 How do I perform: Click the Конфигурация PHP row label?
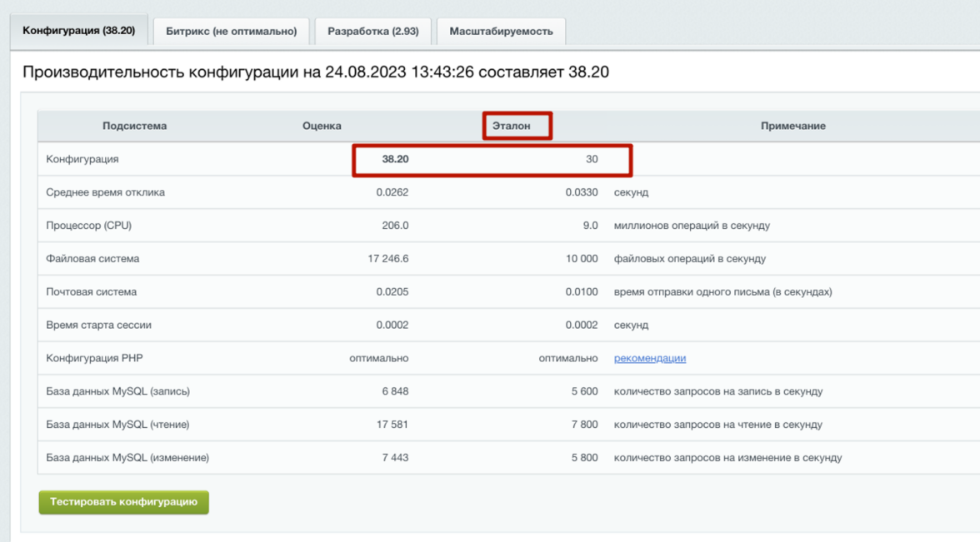coord(93,358)
